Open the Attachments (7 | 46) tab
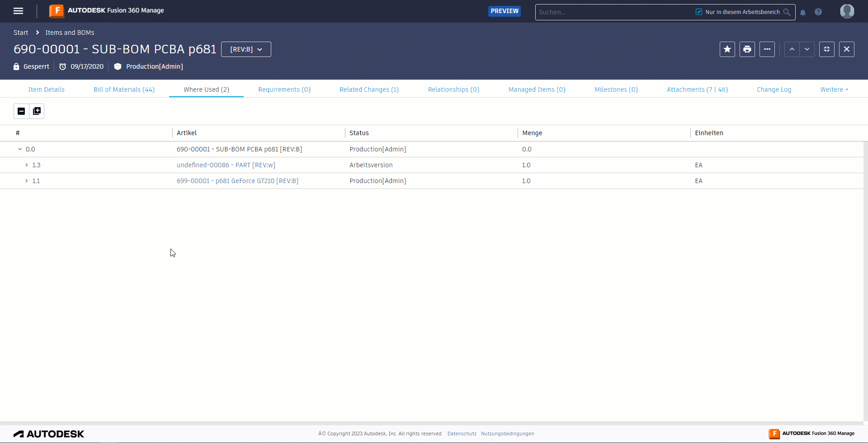 click(697, 90)
